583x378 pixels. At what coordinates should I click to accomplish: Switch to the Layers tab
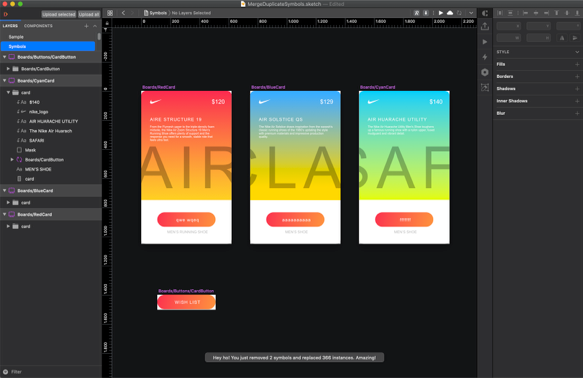10,26
